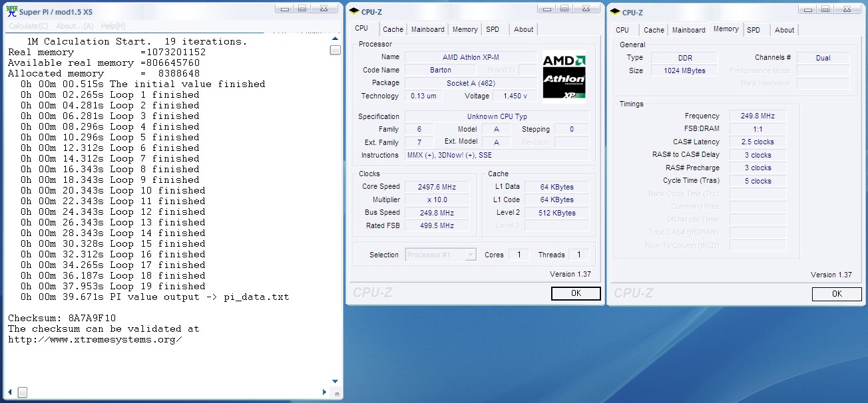
Task: Click the Super PI horizontal scrollbar right arrow
Action: coord(326,392)
